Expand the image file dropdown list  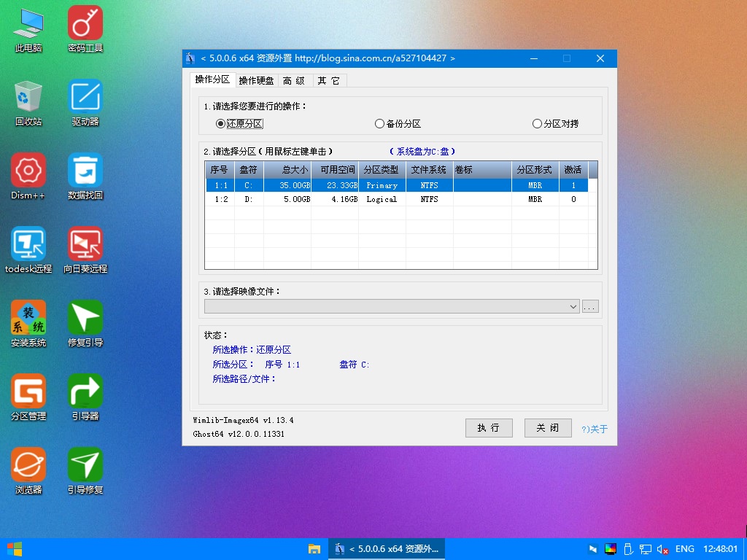click(x=573, y=307)
